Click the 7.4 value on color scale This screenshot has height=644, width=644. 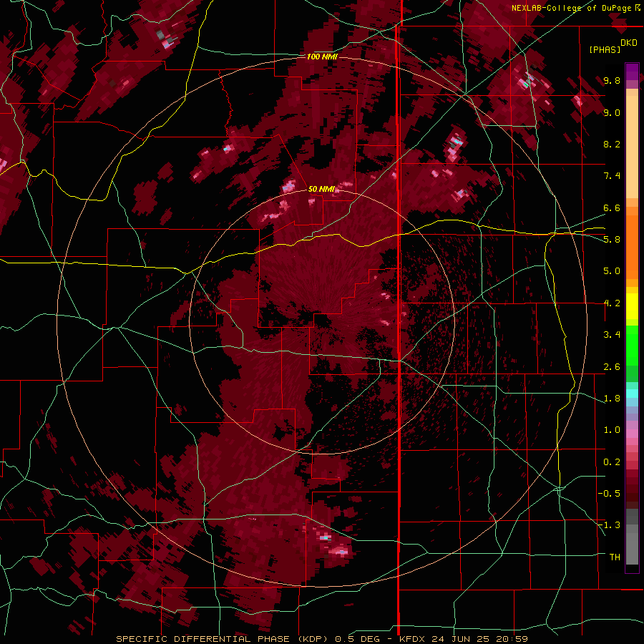pos(612,176)
